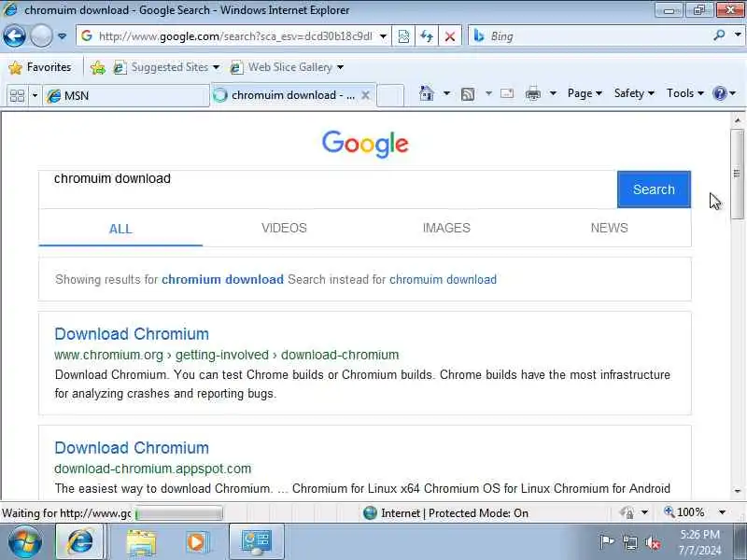Switch to VIDEOS results tab
The width and height of the screenshot is (747, 560).
tap(284, 228)
